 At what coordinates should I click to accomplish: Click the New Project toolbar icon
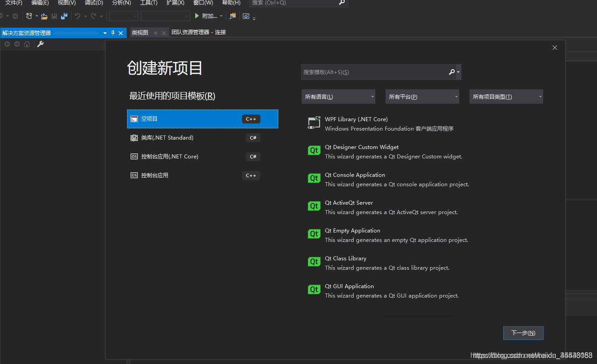point(29,16)
